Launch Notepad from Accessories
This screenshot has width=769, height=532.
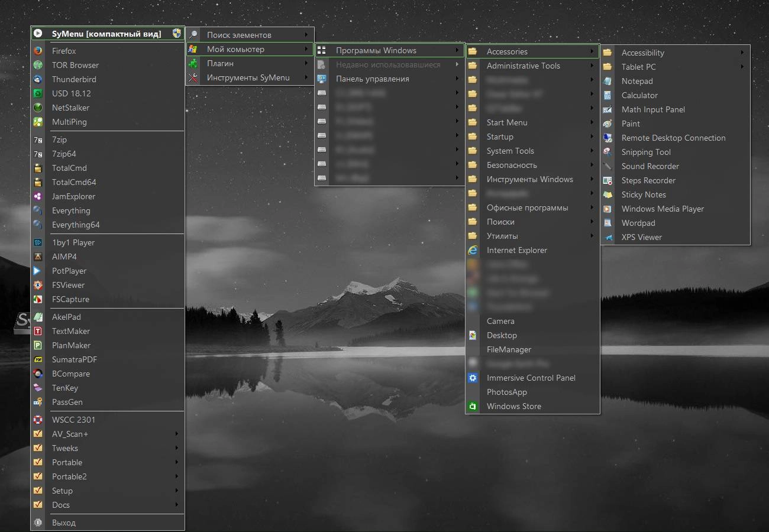coord(676,81)
